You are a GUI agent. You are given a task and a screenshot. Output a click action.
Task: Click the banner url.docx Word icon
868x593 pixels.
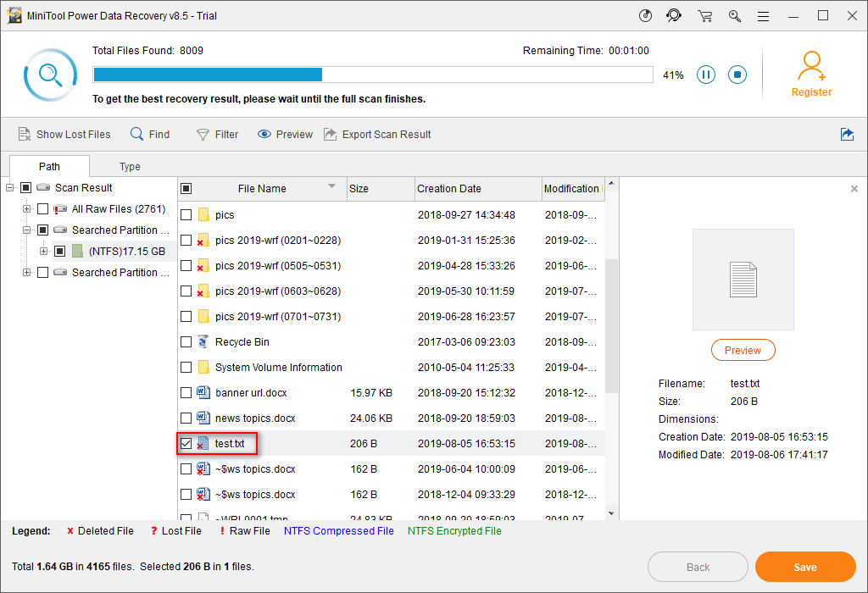tap(203, 393)
